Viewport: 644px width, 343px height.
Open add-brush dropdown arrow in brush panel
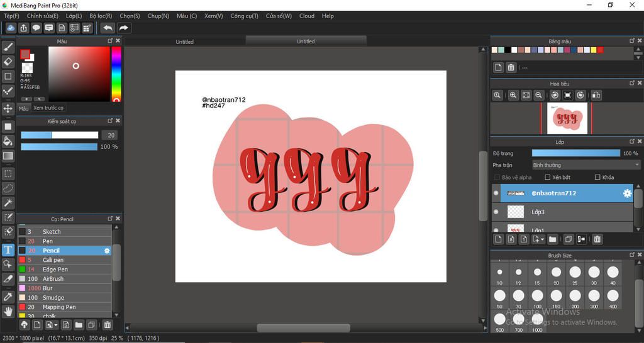pyautogui.click(x=56, y=325)
